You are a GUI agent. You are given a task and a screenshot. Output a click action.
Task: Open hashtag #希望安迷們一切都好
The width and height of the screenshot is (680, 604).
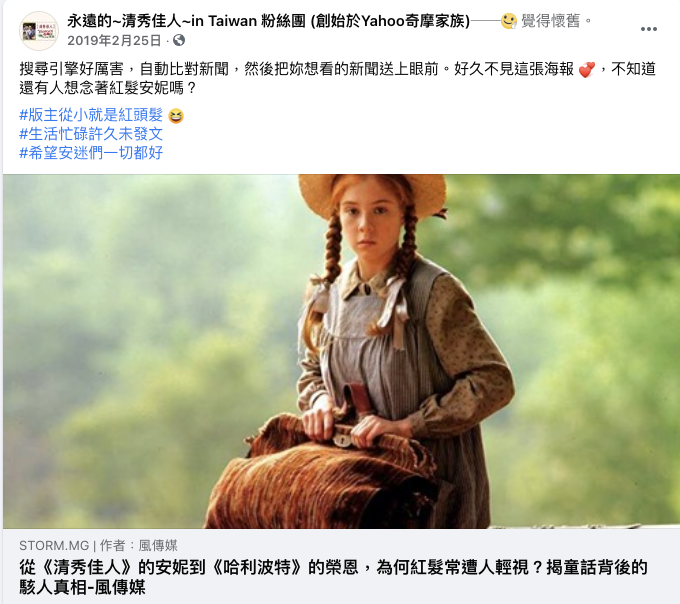tap(91, 153)
